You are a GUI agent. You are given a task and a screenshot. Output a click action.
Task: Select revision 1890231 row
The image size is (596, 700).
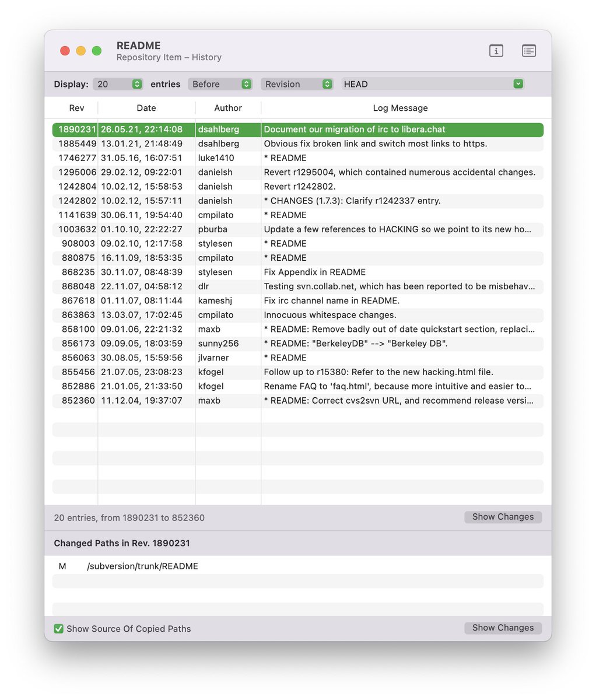pos(297,129)
